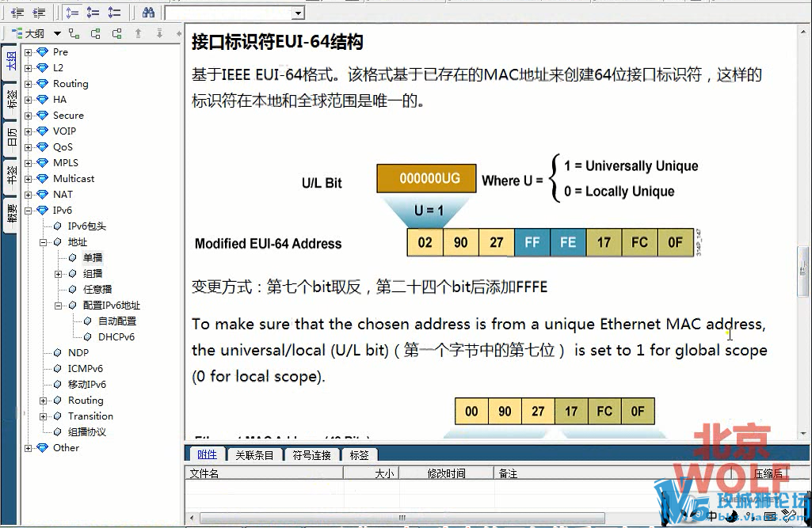Viewport: 812px width, 528px height.
Task: Click the move node down arrow icon
Action: 159,33
